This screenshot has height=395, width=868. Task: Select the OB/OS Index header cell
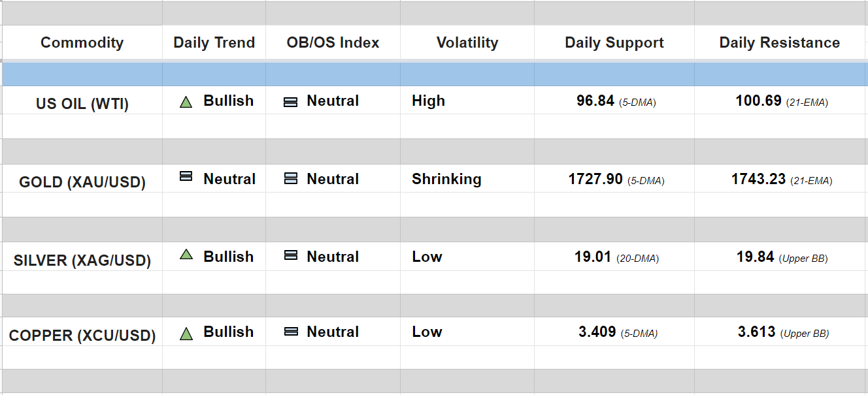pos(333,43)
